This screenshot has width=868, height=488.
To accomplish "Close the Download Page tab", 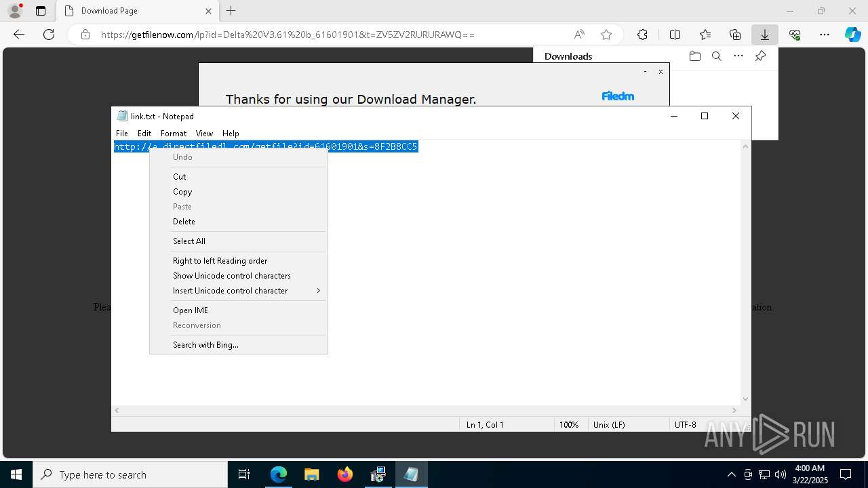I will pos(208,11).
